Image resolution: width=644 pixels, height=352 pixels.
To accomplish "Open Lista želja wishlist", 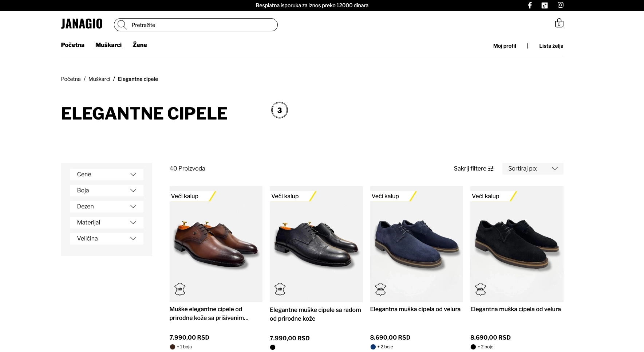I will (x=551, y=46).
